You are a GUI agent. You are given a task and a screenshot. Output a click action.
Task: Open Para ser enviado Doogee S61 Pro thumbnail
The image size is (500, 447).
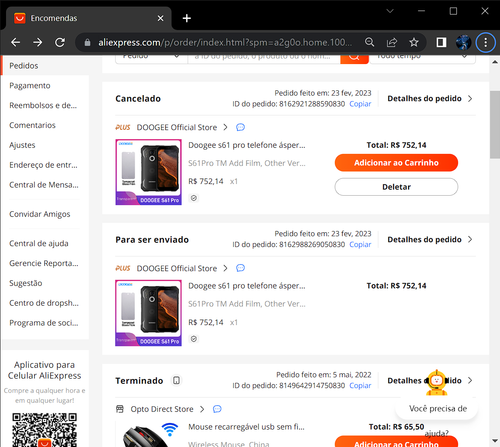148,313
